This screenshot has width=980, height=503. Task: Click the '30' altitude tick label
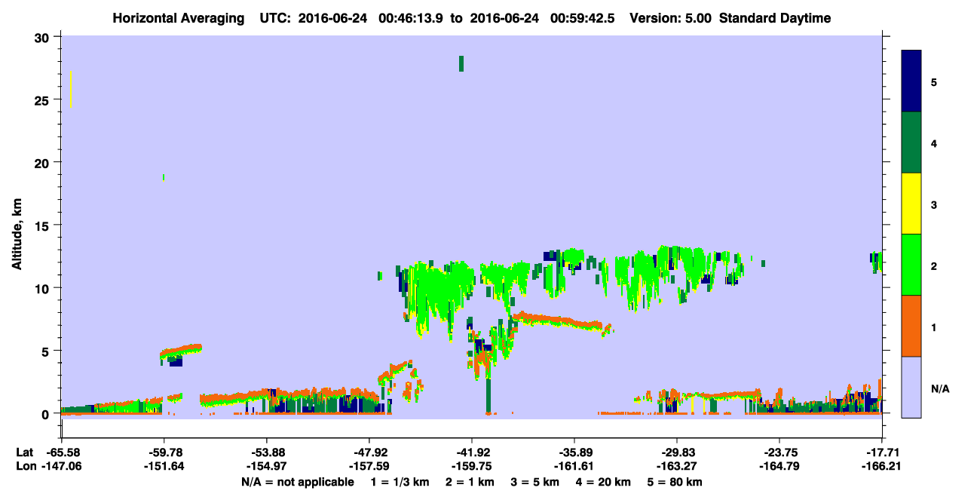44,37
